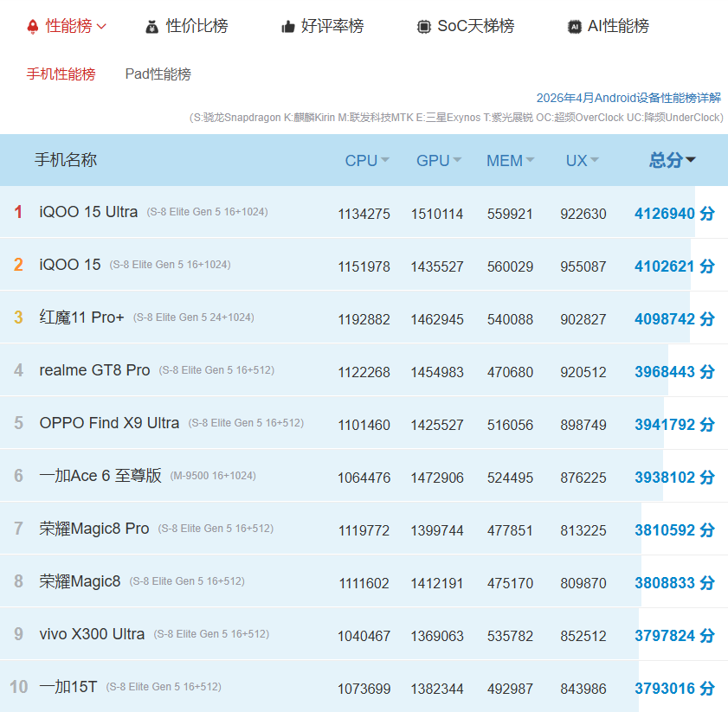Click total score 4102621 分
Image resolution: width=728 pixels, height=712 pixels.
(x=674, y=266)
